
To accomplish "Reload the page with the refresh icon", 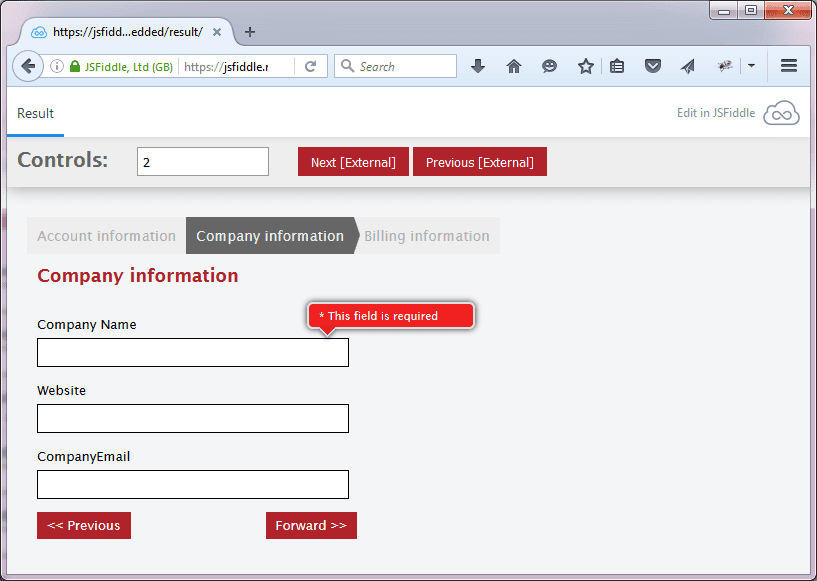I will 311,66.
